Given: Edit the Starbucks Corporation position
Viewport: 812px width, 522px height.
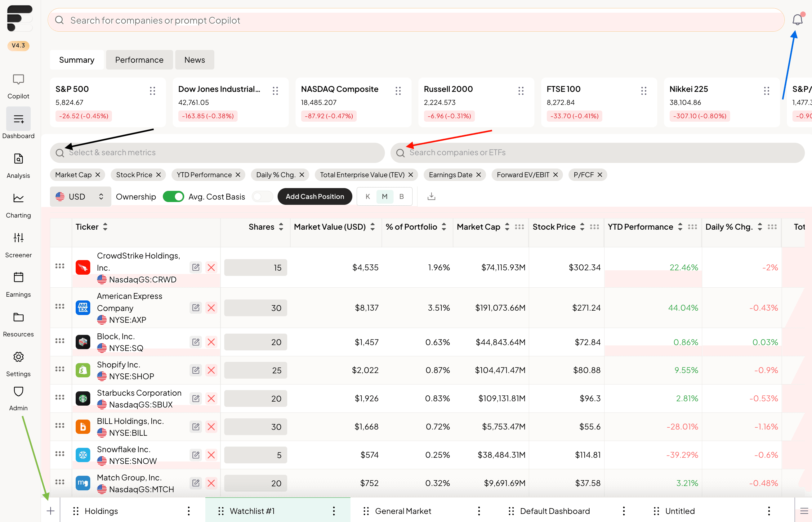Looking at the screenshot, I should coord(196,398).
